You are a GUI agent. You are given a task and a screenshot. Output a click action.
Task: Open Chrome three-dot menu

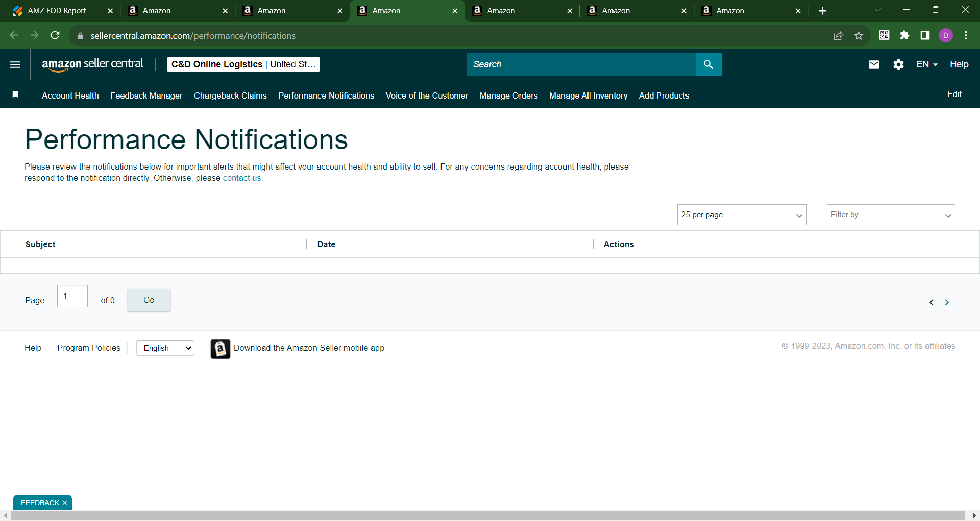tap(966, 35)
